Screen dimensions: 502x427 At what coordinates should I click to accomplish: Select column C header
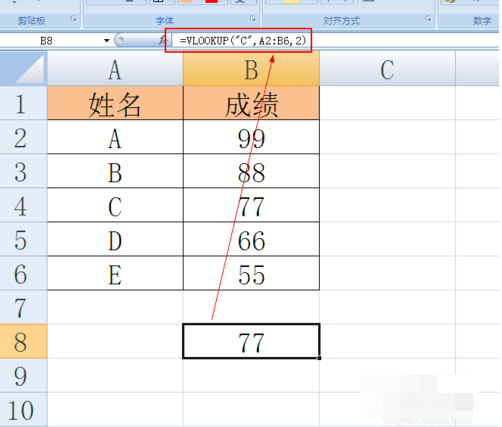387,69
